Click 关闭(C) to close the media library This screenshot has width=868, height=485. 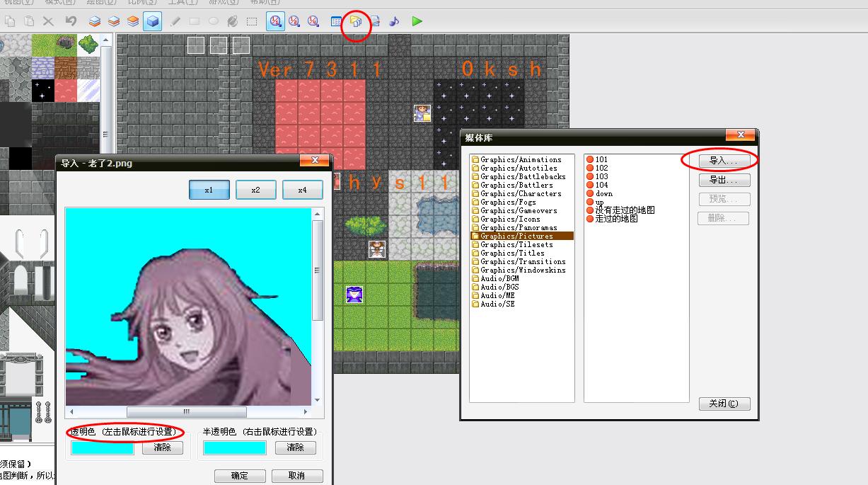[x=723, y=404]
